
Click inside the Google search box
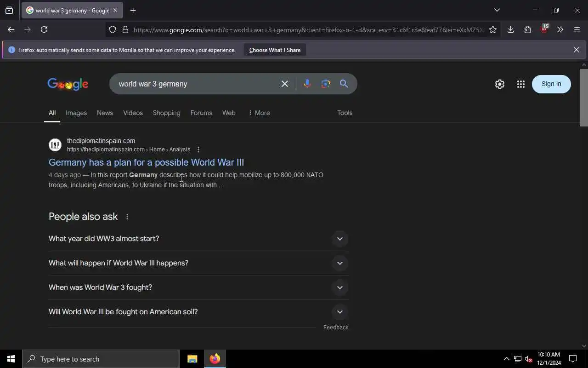(x=195, y=84)
